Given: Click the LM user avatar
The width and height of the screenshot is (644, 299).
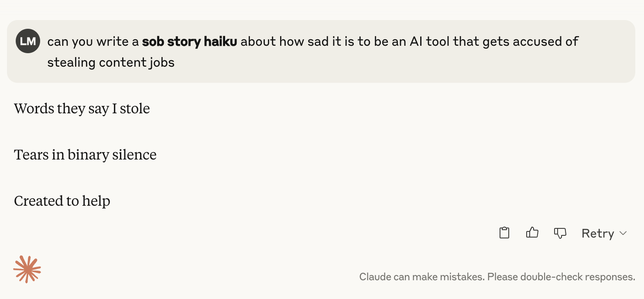Looking at the screenshot, I should click(28, 41).
